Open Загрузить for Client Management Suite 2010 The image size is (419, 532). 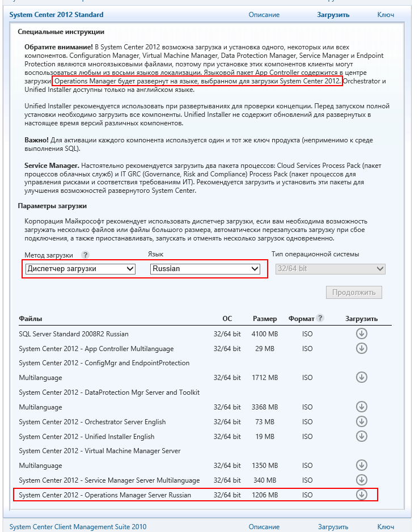click(333, 526)
